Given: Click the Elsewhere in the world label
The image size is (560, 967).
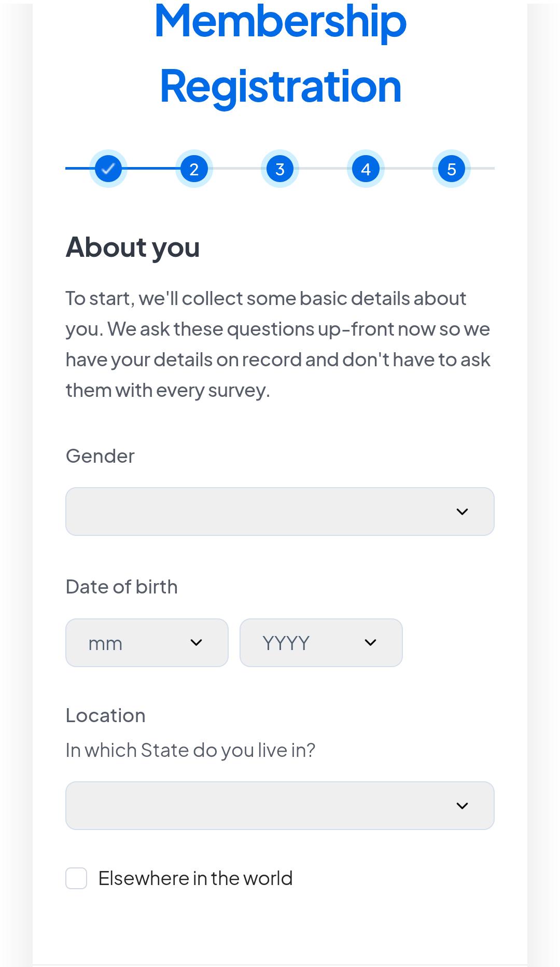Looking at the screenshot, I should tap(195, 878).
